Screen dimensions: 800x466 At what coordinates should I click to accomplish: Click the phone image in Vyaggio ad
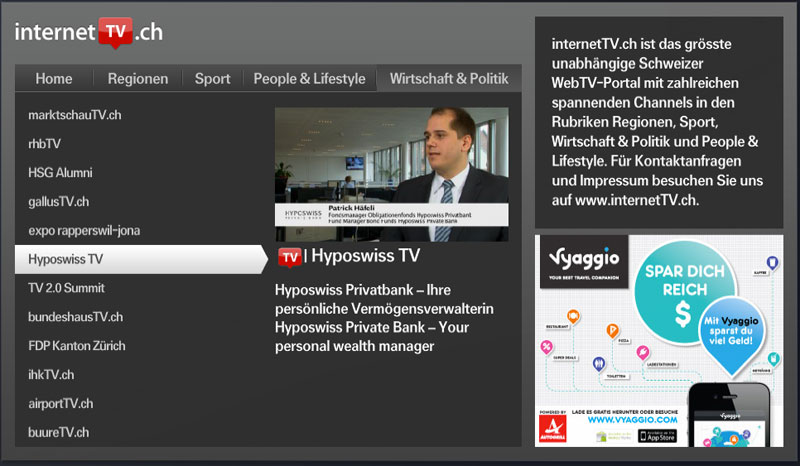(x=730, y=415)
